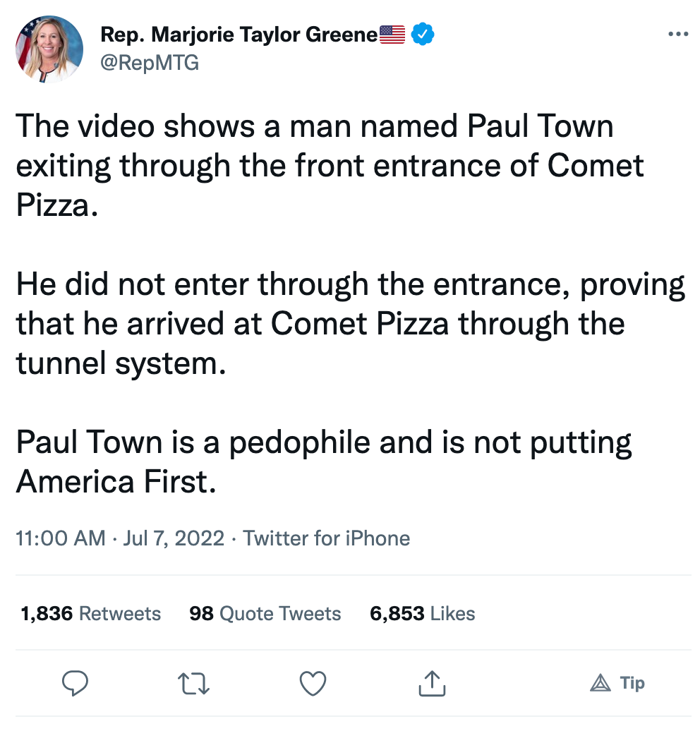Click the @RepMTG handle
This screenshot has height=731, width=700.
coord(150,64)
